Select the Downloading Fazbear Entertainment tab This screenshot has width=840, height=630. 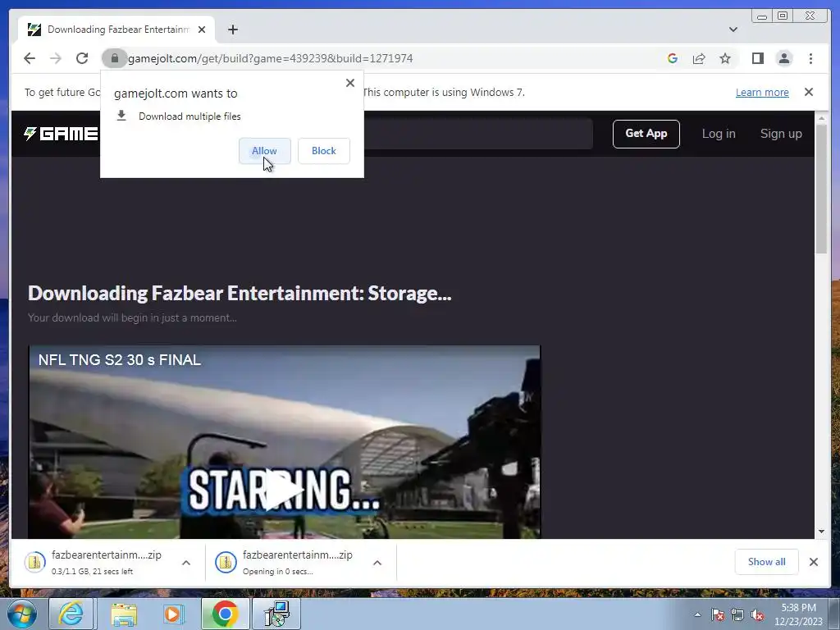(116, 30)
